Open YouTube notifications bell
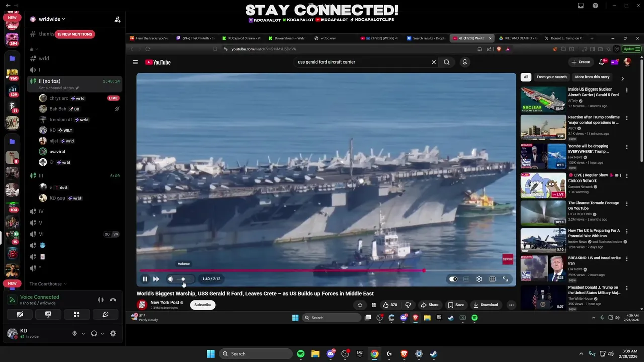The width and height of the screenshot is (644, 362). (x=602, y=62)
